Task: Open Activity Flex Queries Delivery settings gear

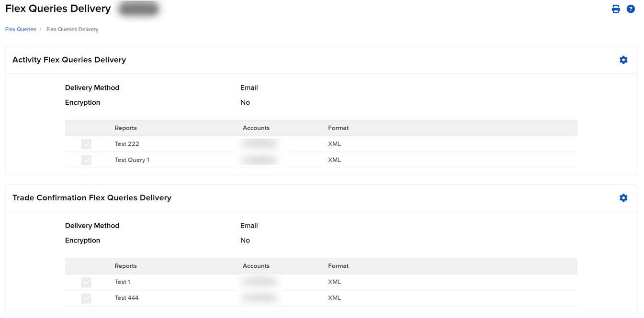Action: [x=623, y=60]
